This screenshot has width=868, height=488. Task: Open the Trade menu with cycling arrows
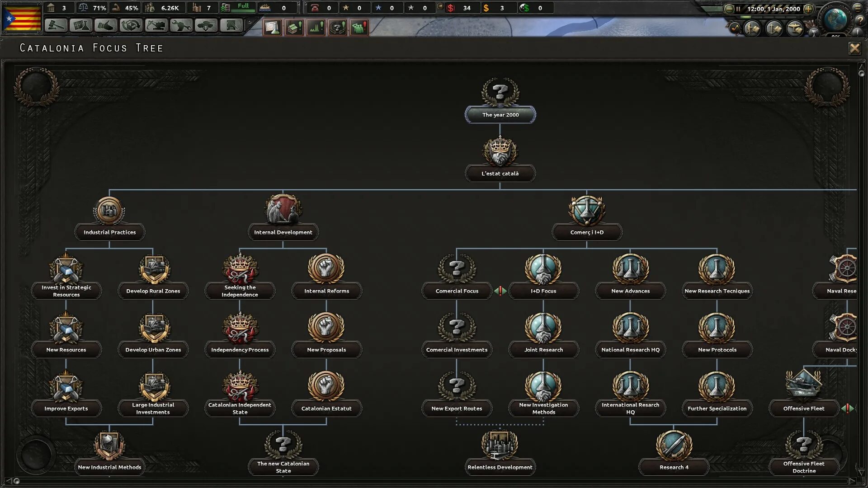pyautogui.click(x=131, y=26)
